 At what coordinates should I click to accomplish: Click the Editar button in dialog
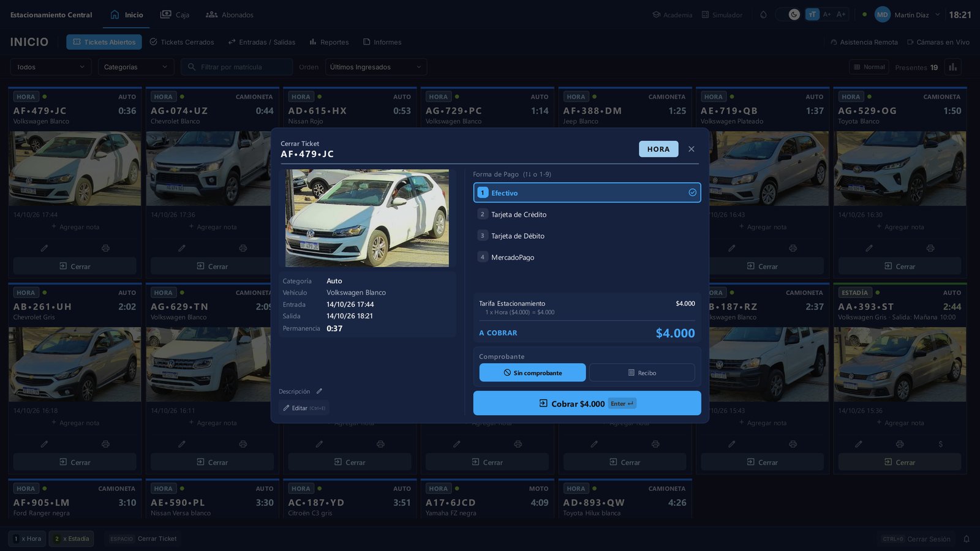click(x=304, y=408)
